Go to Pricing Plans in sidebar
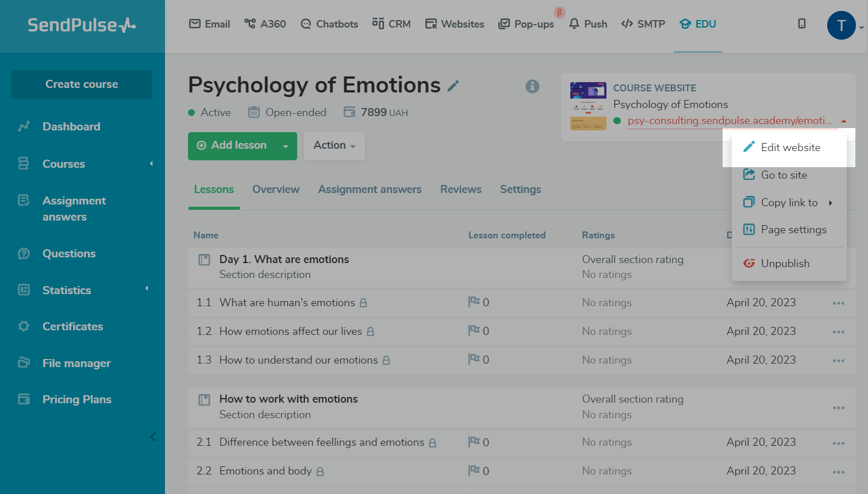 (x=76, y=399)
